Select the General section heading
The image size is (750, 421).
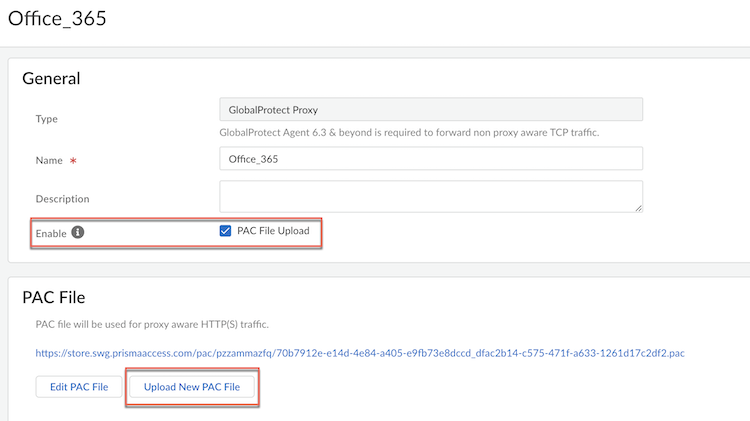click(x=51, y=78)
